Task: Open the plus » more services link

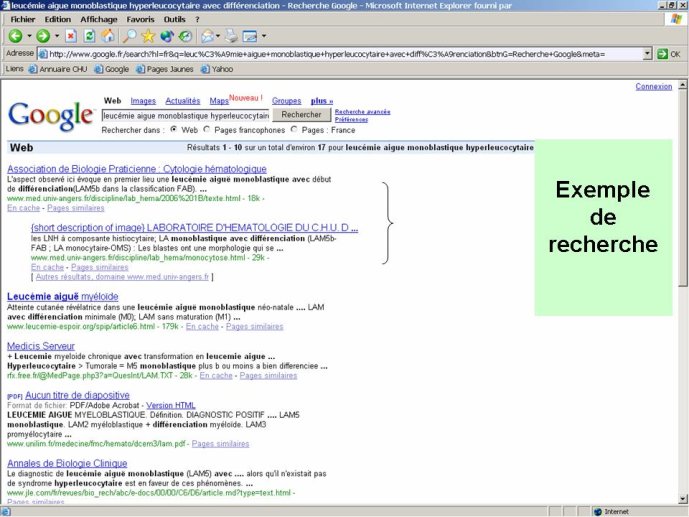Action: tap(322, 101)
